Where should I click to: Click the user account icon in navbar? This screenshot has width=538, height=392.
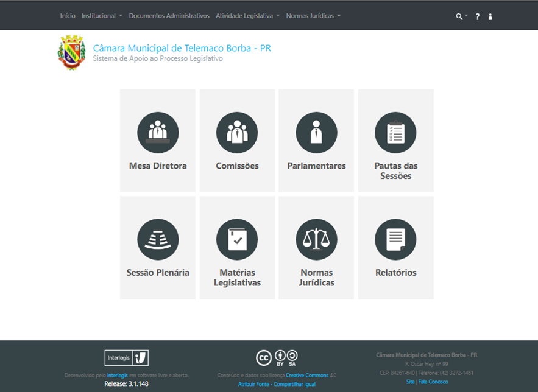tap(490, 16)
